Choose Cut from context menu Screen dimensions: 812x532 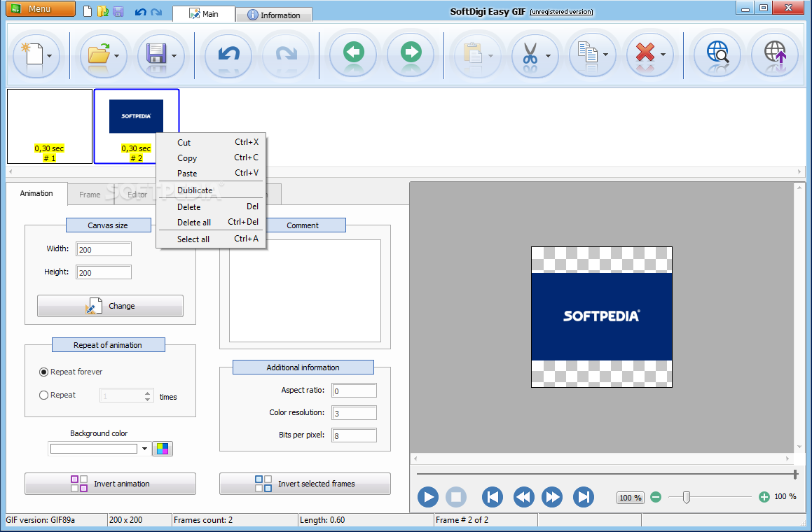point(212,142)
